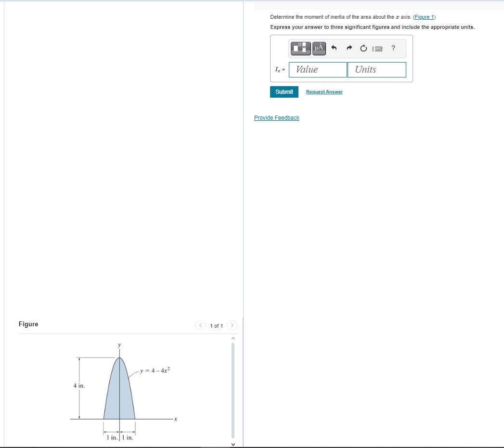Reset the answer using the circular arrow icon
The width and height of the screenshot is (504, 448).
pos(362,48)
